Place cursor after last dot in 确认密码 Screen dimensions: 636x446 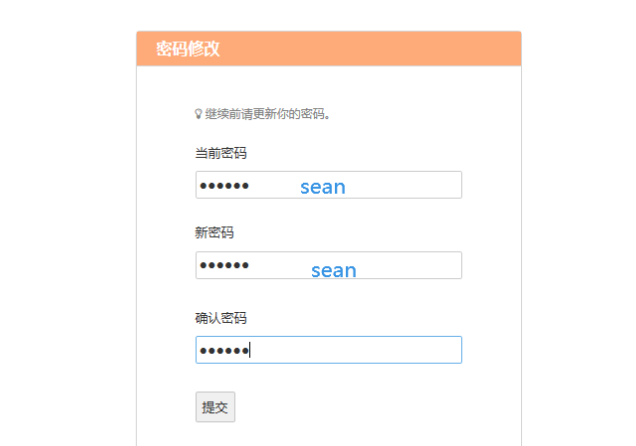[250, 350]
